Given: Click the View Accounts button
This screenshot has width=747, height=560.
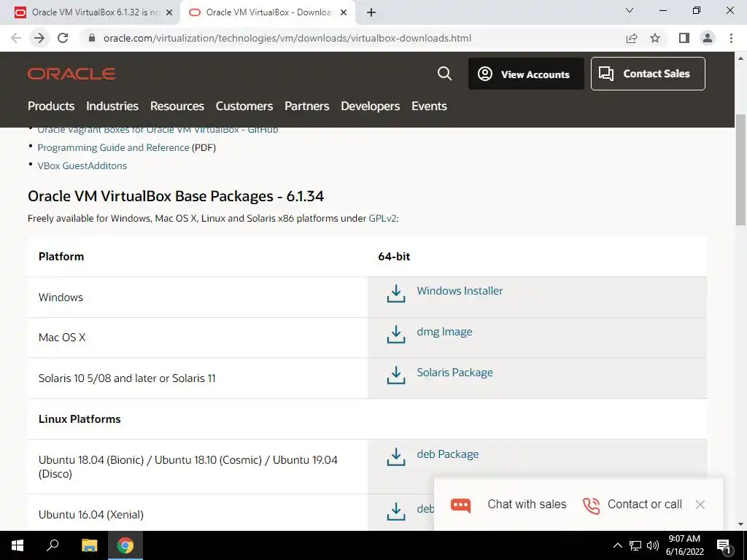Looking at the screenshot, I should pyautogui.click(x=526, y=74).
